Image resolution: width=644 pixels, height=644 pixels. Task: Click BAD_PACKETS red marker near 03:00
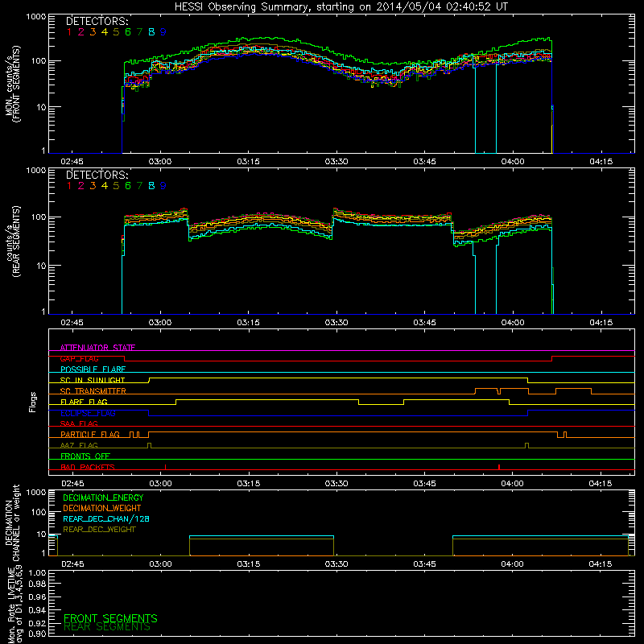click(165, 467)
